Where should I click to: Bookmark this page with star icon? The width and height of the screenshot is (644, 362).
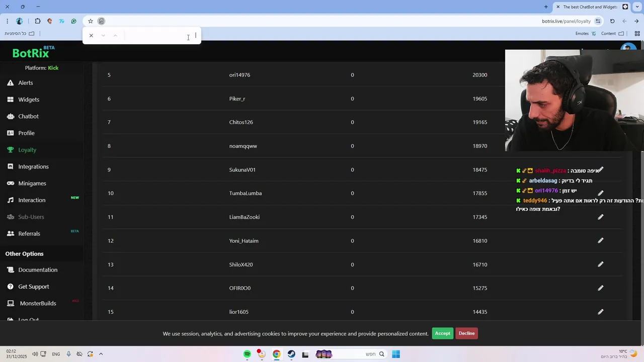91,21
